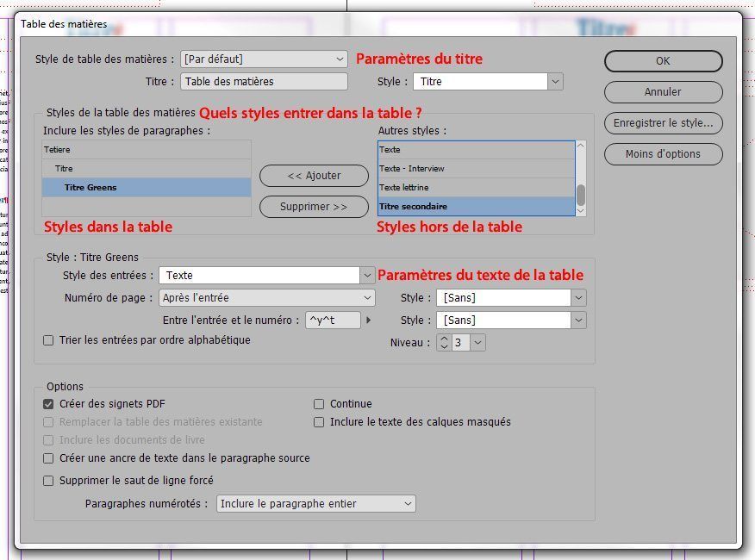The height and width of the screenshot is (560, 755).
Task: Click Enregistrer le style button
Action: [663, 123]
